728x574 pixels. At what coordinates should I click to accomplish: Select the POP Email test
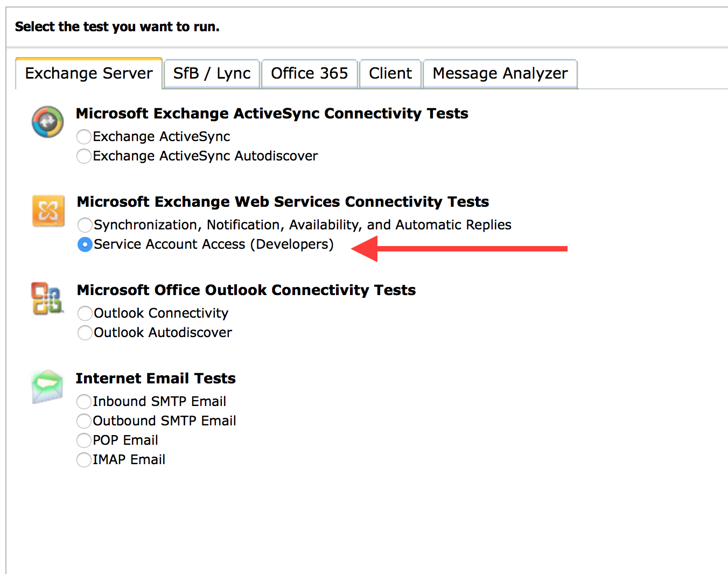[84, 440]
